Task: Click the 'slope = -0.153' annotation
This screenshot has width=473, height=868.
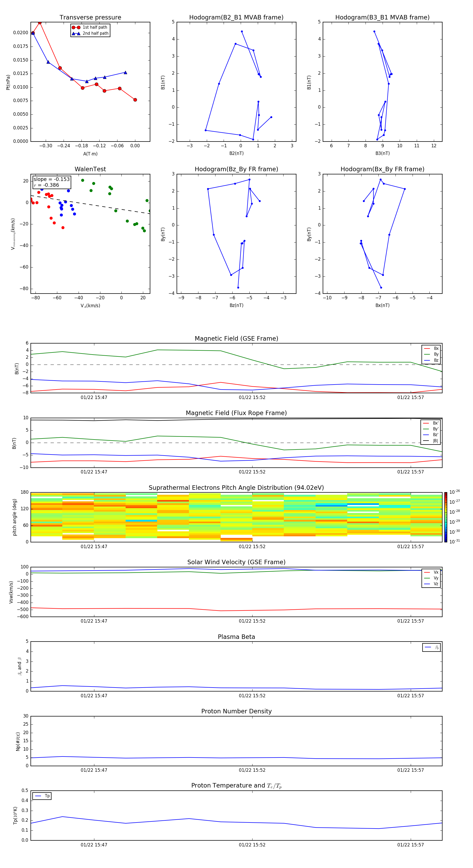Action: [x=52, y=179]
